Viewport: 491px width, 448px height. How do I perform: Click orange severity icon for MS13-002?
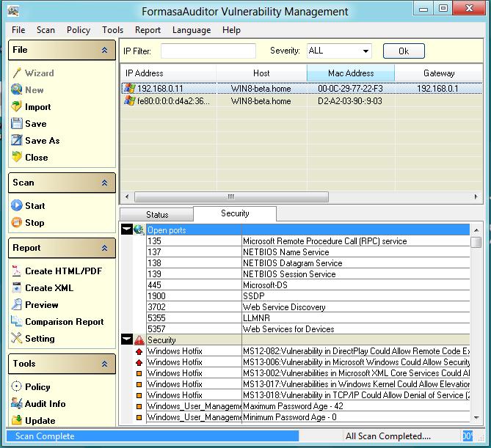coord(139,373)
